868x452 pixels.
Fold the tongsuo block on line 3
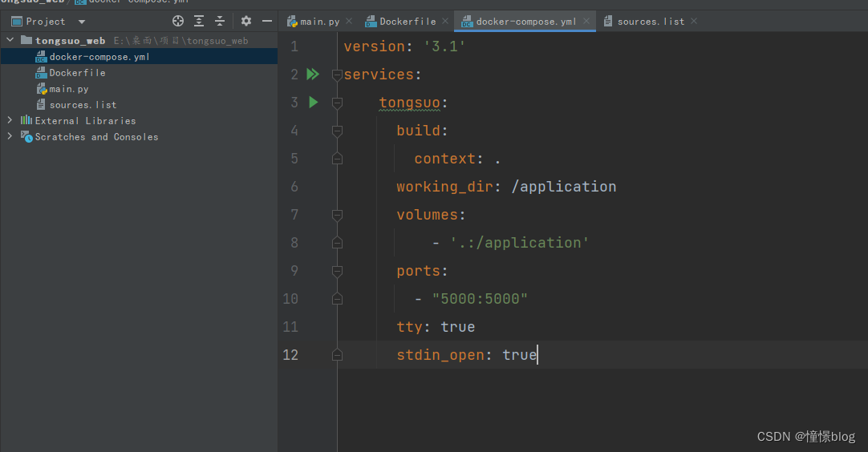tap(337, 103)
